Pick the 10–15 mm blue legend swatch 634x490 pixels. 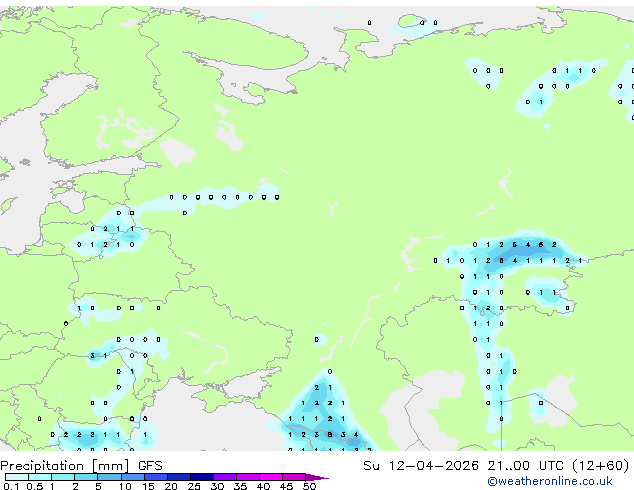133,477
